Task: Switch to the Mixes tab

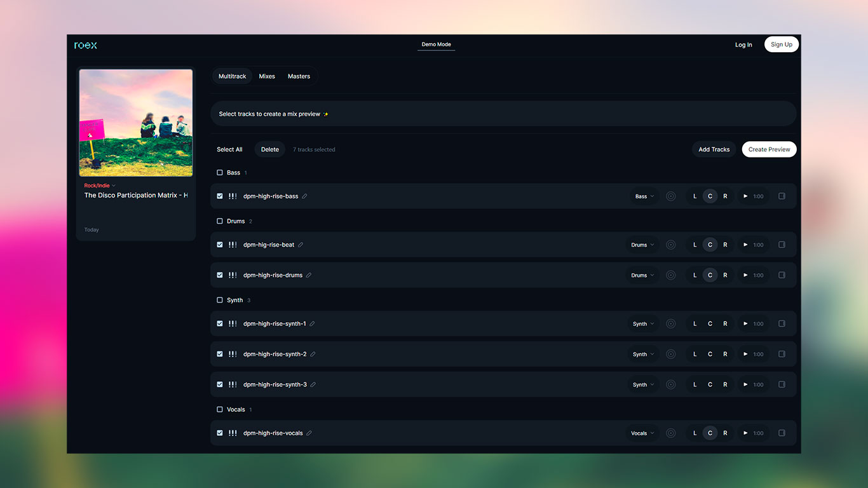Action: [x=267, y=76]
